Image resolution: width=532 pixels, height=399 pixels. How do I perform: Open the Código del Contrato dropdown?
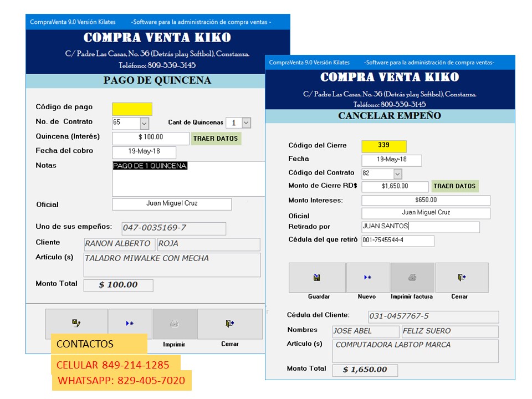[x=397, y=174]
